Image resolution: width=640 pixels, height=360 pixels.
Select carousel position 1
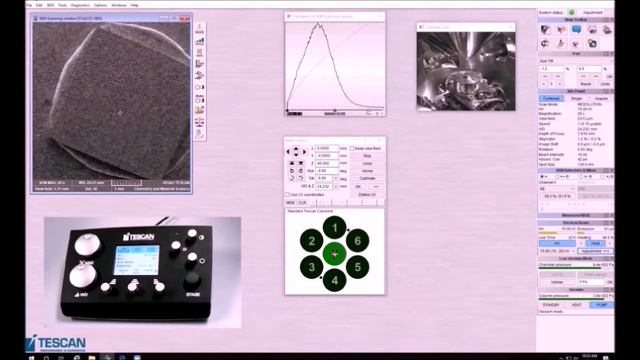click(335, 228)
